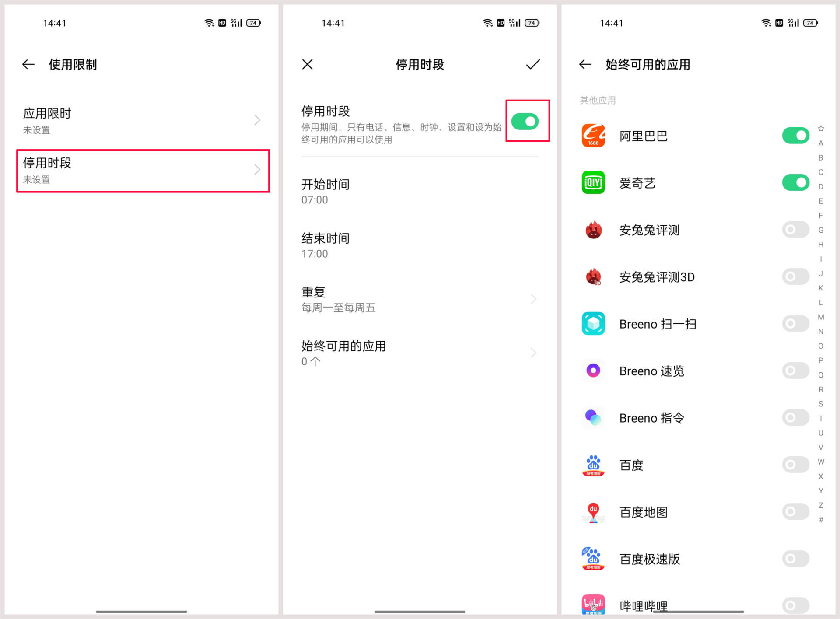Click the 百度 Baidu app icon
Screen dimensions: 840x619
[x=593, y=465]
